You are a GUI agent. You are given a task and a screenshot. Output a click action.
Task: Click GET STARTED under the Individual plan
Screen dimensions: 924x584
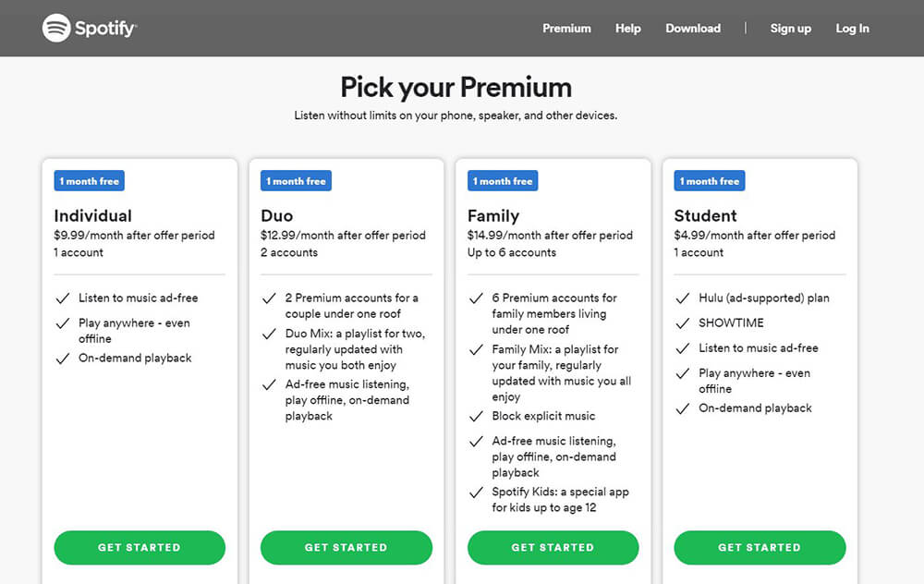click(x=139, y=547)
